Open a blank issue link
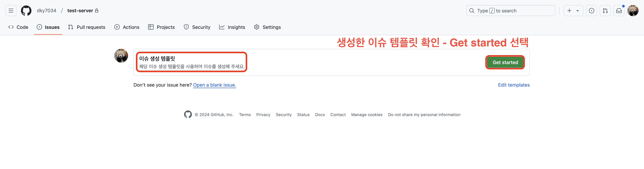Viewport: 644px width, 169px height. coord(214,85)
